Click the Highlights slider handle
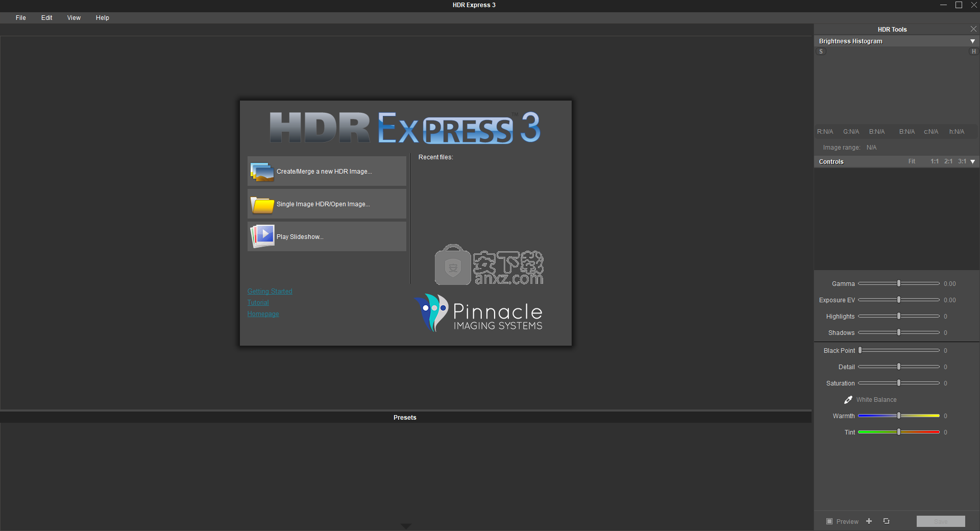The width and height of the screenshot is (980, 531). coord(899,316)
